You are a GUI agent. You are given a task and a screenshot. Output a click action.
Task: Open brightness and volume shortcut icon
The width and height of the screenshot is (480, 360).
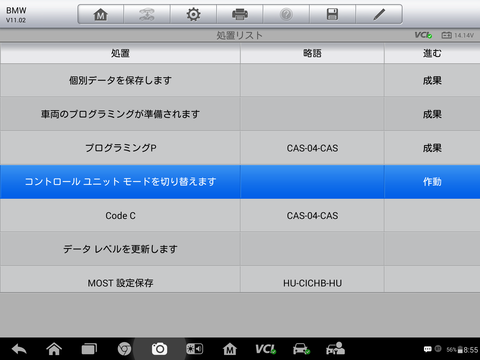pyautogui.click(x=195, y=349)
